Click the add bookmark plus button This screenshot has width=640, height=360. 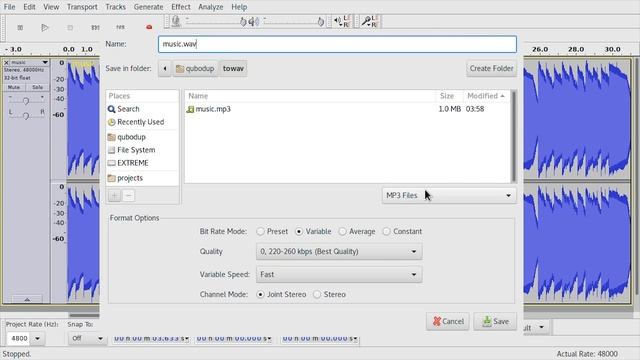coord(114,196)
